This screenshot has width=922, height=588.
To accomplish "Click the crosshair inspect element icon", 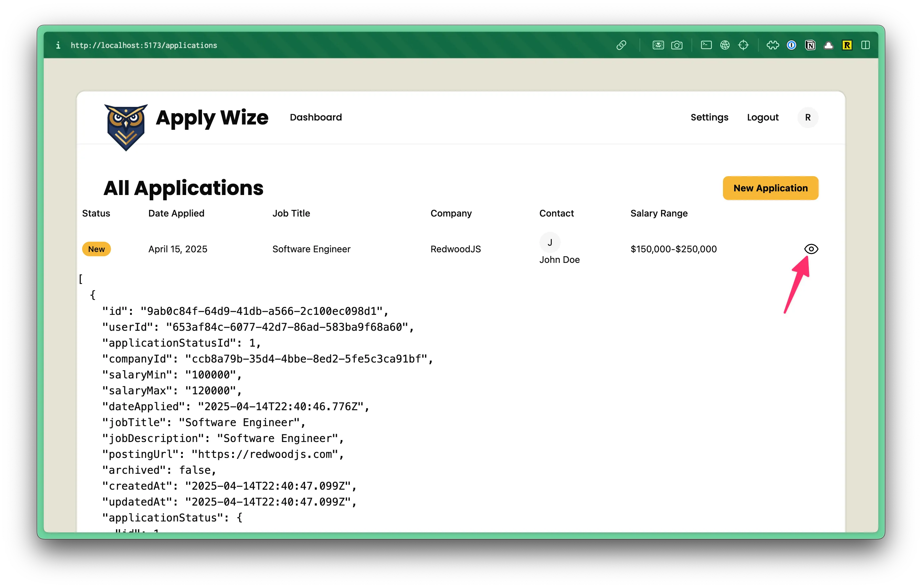I will [743, 45].
